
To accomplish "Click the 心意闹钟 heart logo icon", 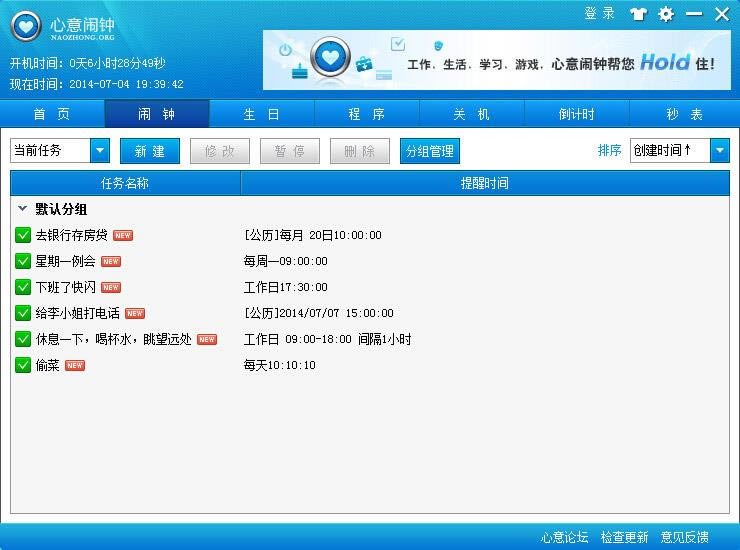I will pyautogui.click(x=26, y=26).
